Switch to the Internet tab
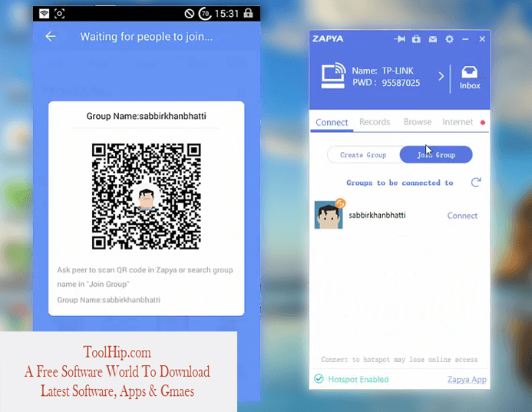This screenshot has height=412, width=532. 458,122
